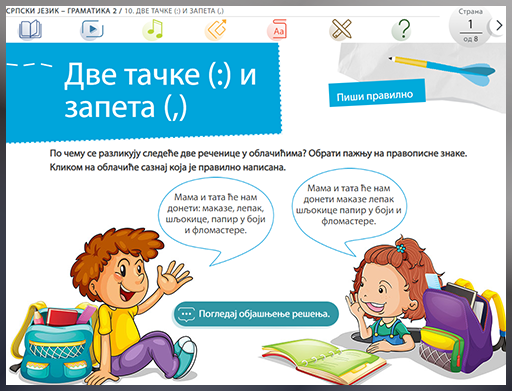Open the red Aa dictionary icon
This screenshot has height=391, width=512.
[x=277, y=29]
